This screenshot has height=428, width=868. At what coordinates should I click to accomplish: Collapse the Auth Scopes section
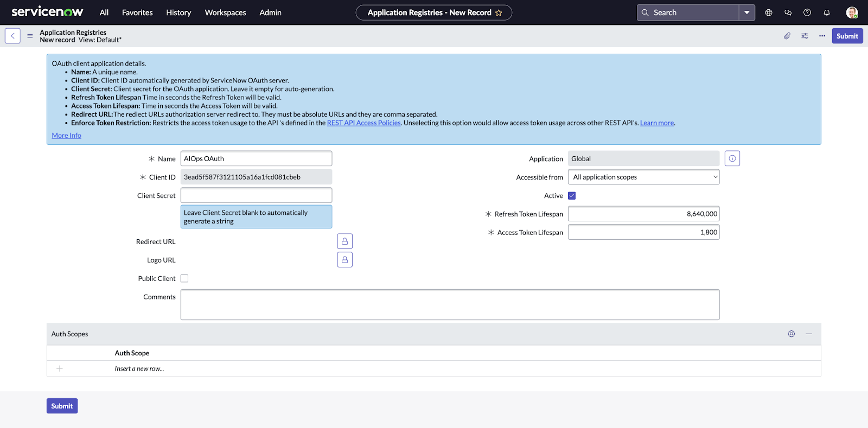click(x=808, y=334)
